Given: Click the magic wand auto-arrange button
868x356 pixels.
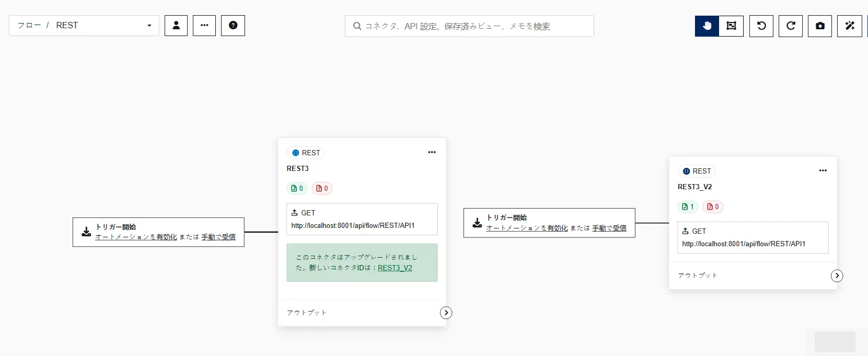Looking at the screenshot, I should [x=850, y=26].
